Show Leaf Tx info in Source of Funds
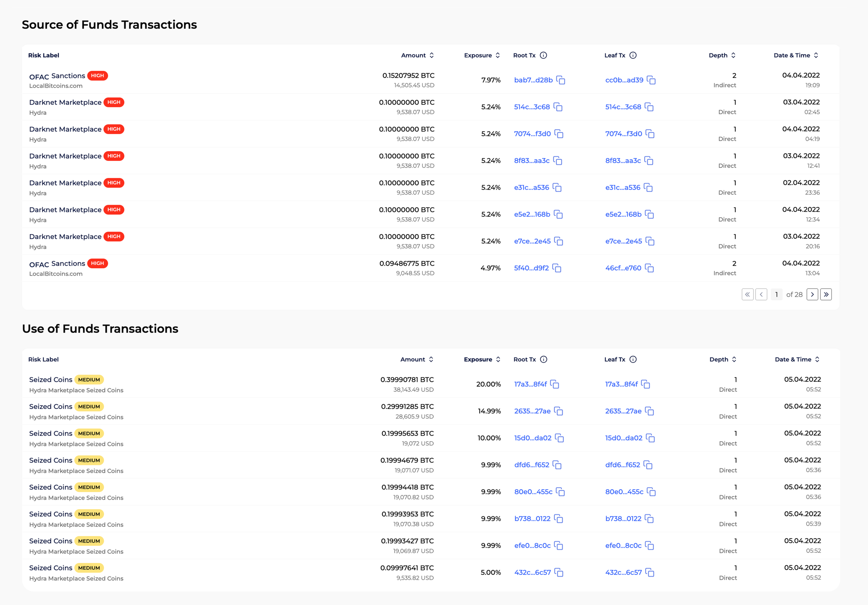868x605 pixels. (633, 55)
